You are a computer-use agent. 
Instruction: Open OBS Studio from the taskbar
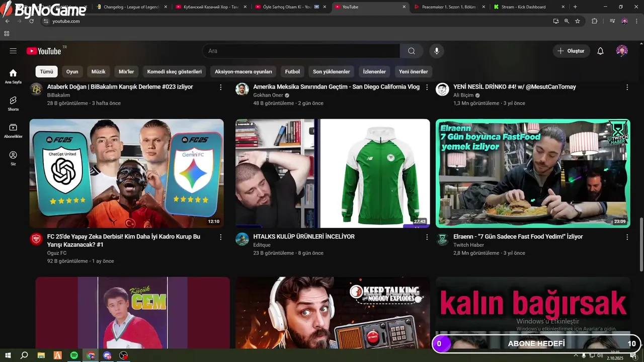pos(123,355)
